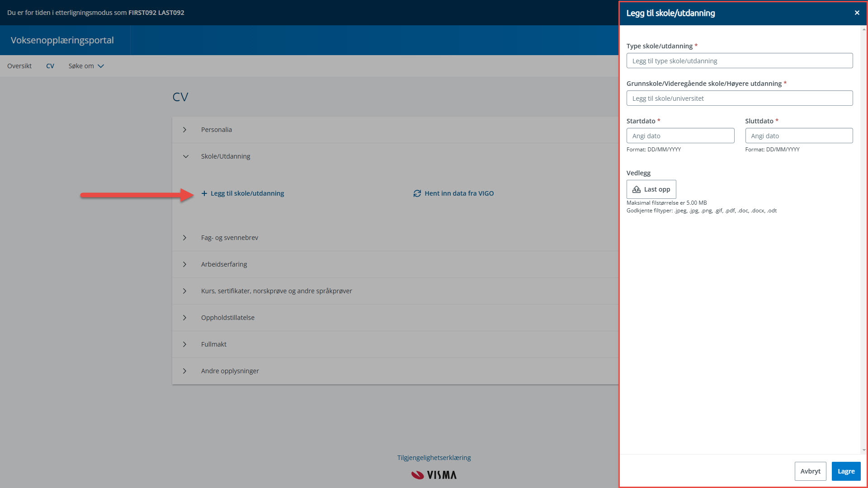This screenshot has height=488, width=868.
Task: Close the Legg til skole/utdanning panel
Action: (x=857, y=13)
